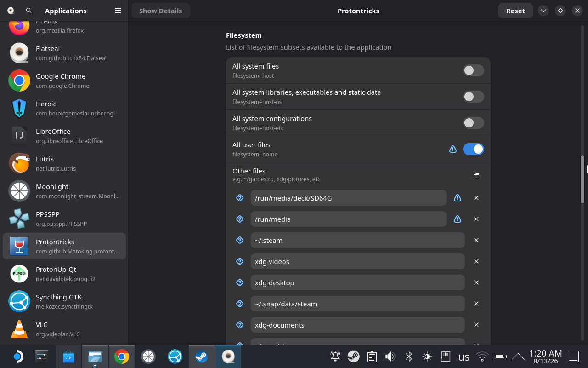
Task: Click the help icon for /run/media/deck/SD64G
Action: pyautogui.click(x=239, y=198)
